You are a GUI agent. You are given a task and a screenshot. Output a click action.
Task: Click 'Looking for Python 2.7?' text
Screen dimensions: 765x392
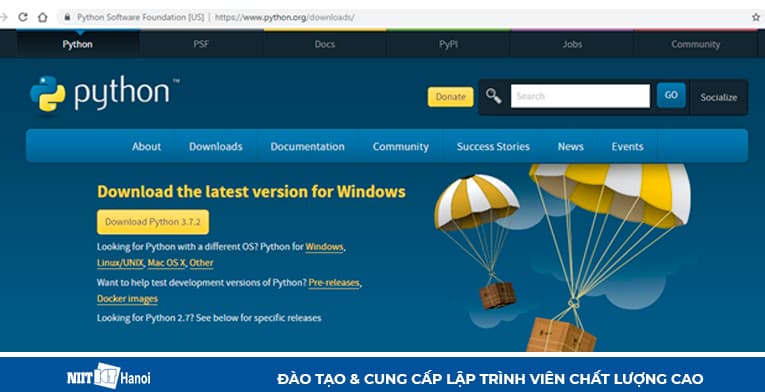(x=145, y=318)
